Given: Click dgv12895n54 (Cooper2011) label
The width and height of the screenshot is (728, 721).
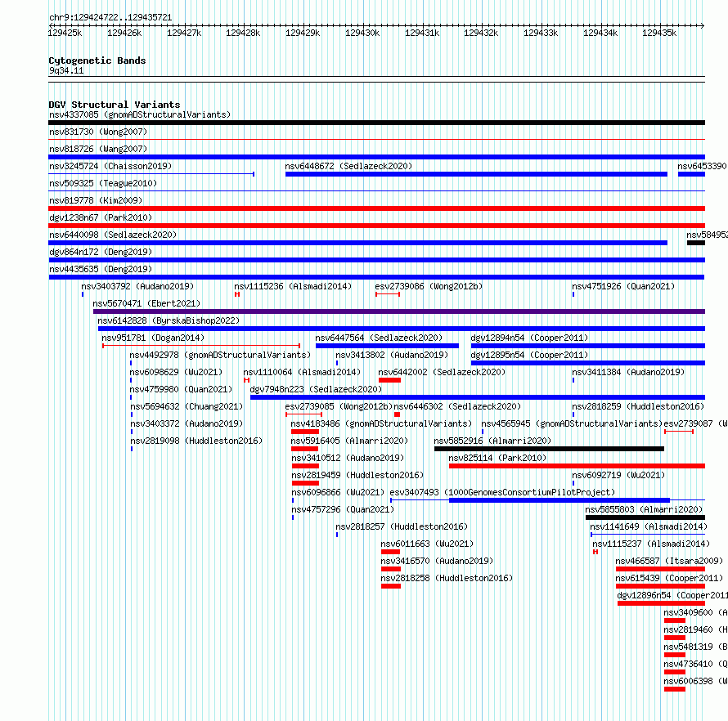Looking at the screenshot, I should coord(529,355).
